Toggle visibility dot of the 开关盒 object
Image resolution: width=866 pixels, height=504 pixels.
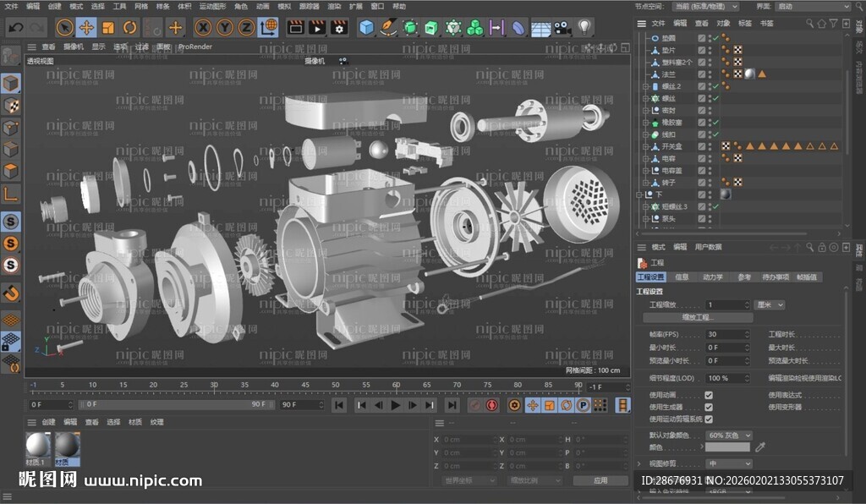tap(709, 145)
